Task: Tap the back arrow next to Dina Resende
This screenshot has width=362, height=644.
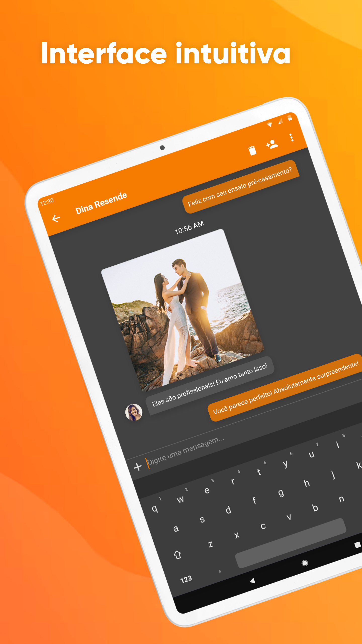Action: (56, 218)
